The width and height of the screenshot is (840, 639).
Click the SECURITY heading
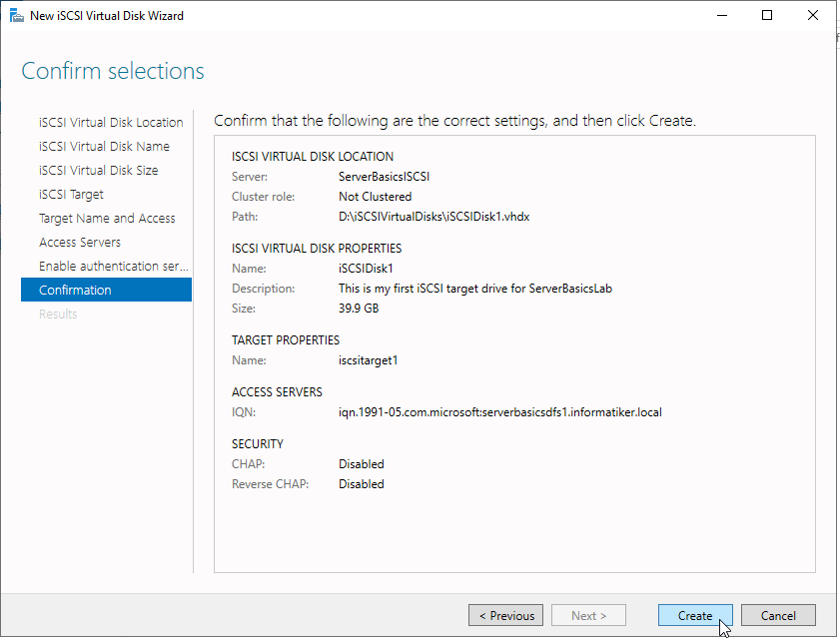click(257, 444)
